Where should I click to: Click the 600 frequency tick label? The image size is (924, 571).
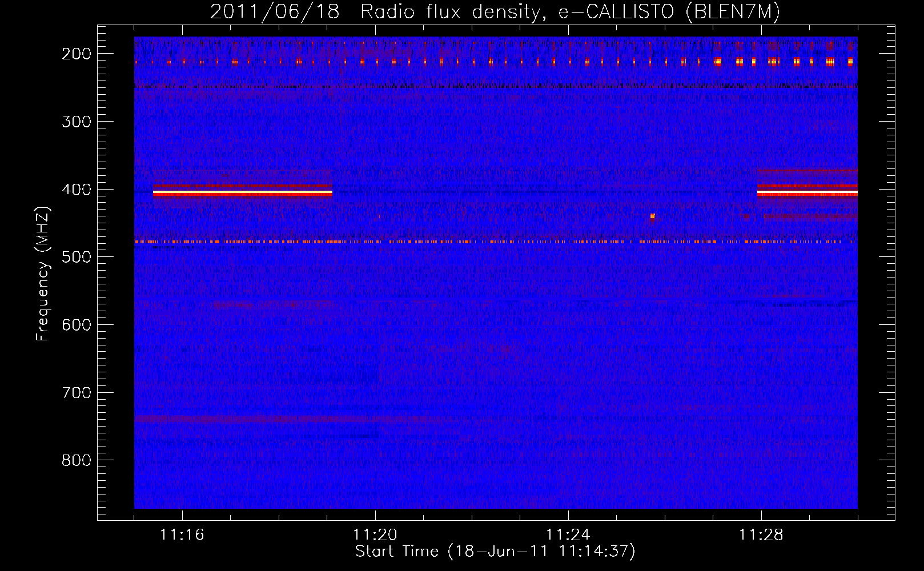[x=76, y=325]
